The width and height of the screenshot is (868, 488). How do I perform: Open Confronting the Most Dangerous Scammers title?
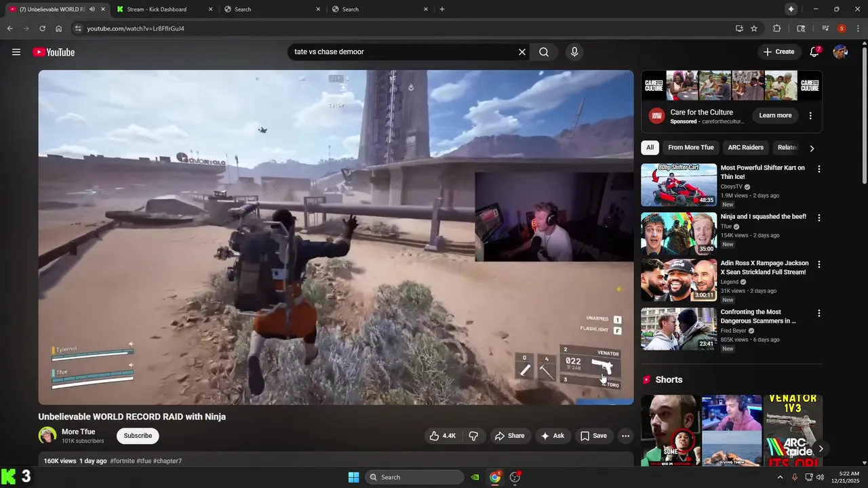[x=758, y=317]
